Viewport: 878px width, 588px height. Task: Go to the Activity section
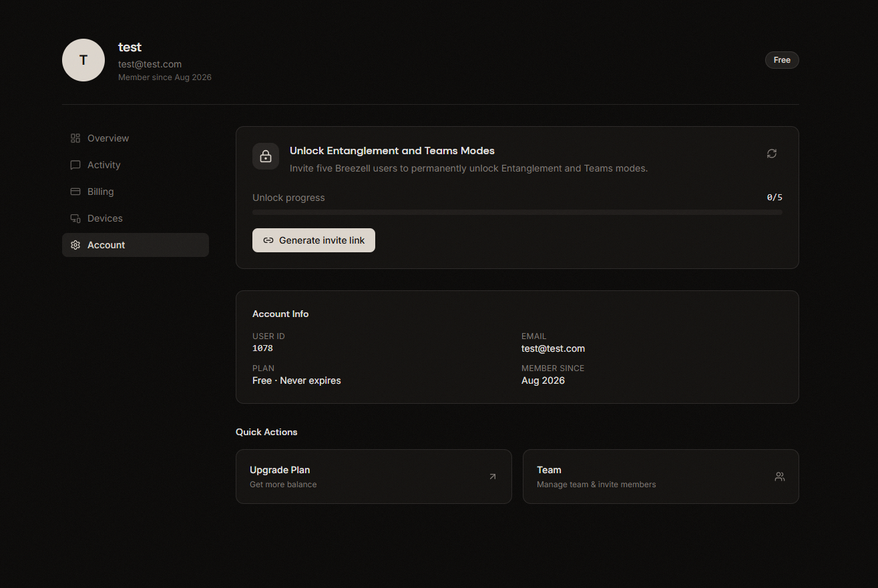[x=136, y=165]
